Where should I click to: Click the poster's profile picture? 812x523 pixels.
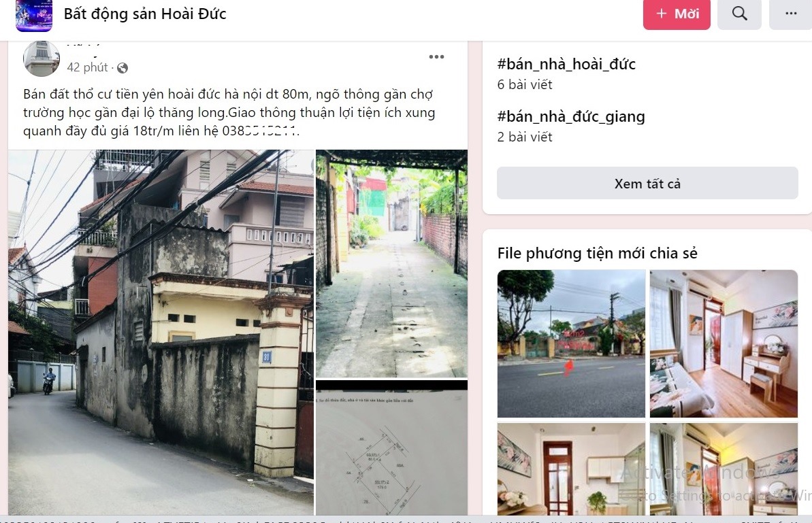pos(42,58)
